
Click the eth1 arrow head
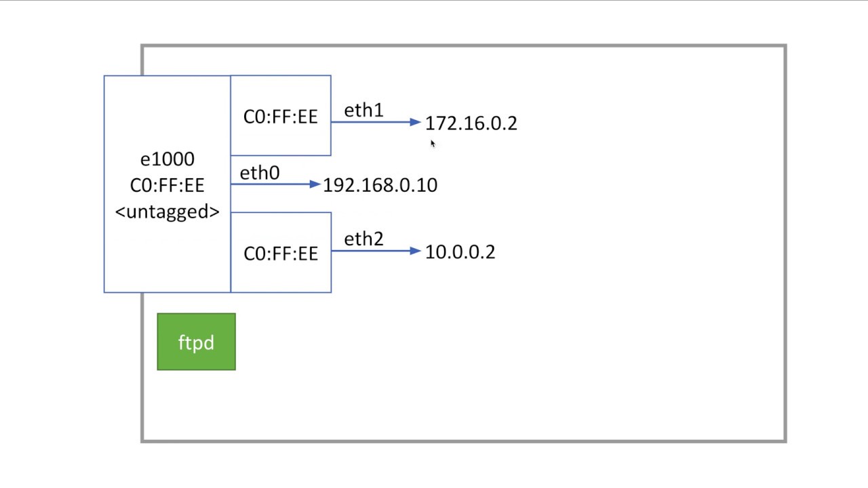[416, 122]
